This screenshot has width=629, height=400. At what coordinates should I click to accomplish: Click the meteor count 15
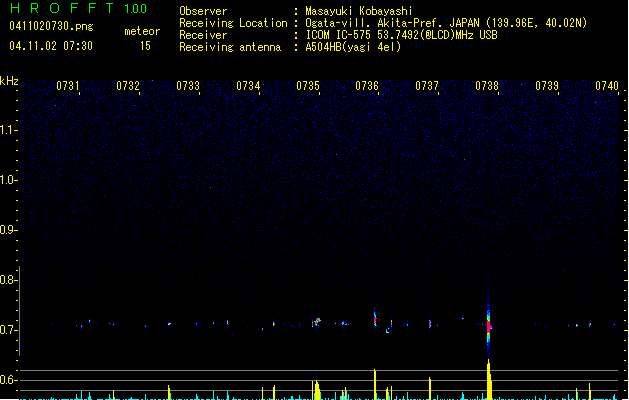(x=145, y=46)
